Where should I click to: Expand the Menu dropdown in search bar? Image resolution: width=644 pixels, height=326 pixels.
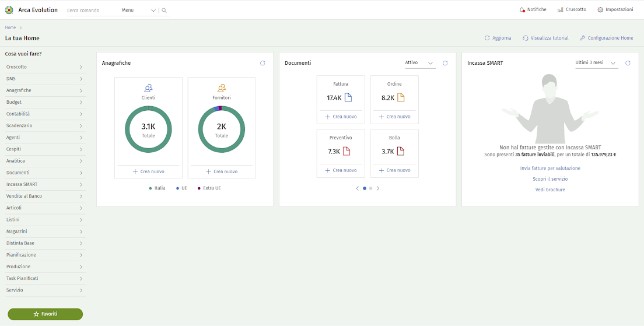click(x=139, y=10)
